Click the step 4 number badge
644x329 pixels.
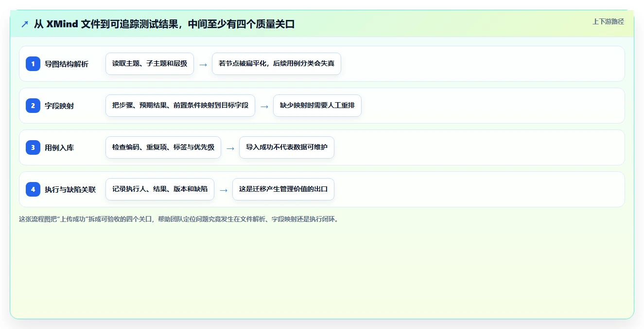[33, 189]
